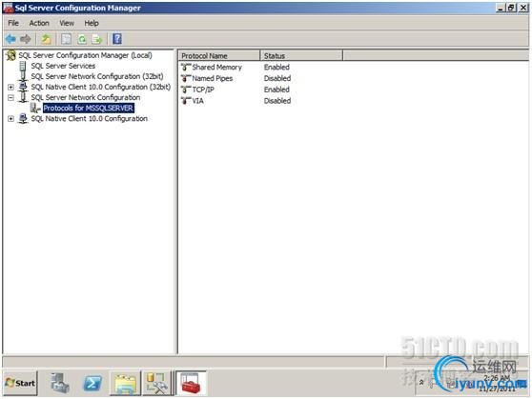The image size is (532, 399).
Task: Show hidden tray icons arrow
Action: pyautogui.click(x=421, y=383)
